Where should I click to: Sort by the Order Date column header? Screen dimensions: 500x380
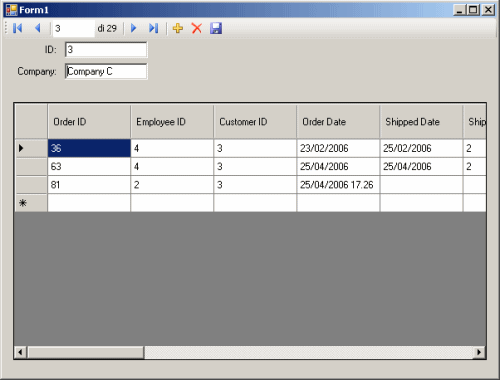[338, 122]
